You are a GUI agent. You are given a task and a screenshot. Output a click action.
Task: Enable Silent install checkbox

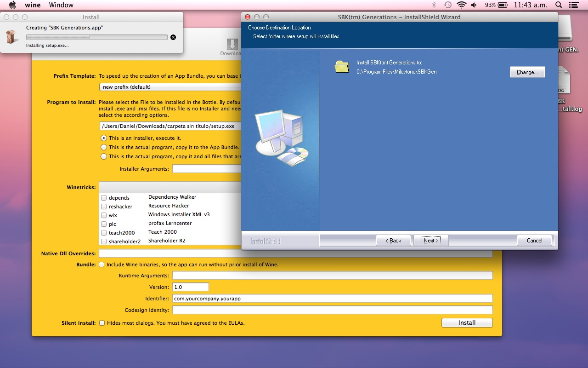click(102, 323)
